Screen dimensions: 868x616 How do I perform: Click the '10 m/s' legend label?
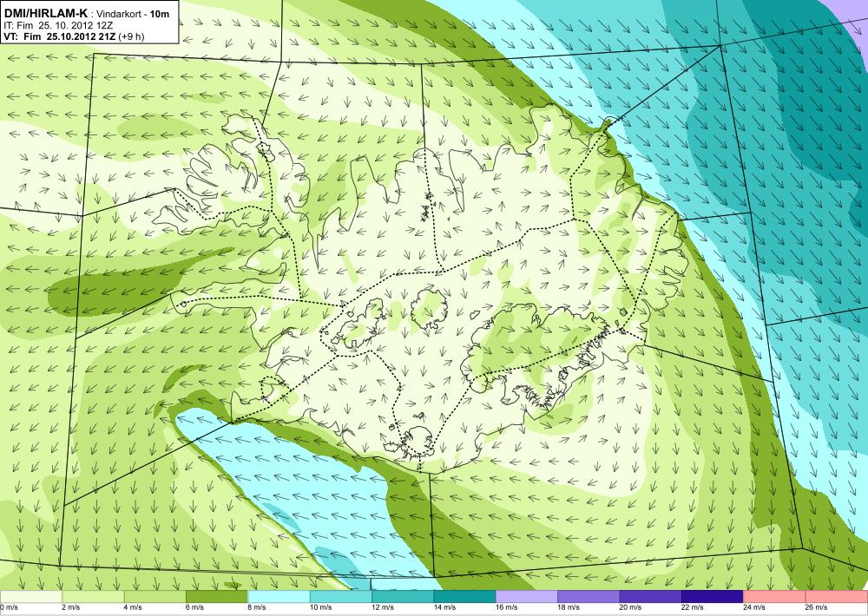(321, 607)
